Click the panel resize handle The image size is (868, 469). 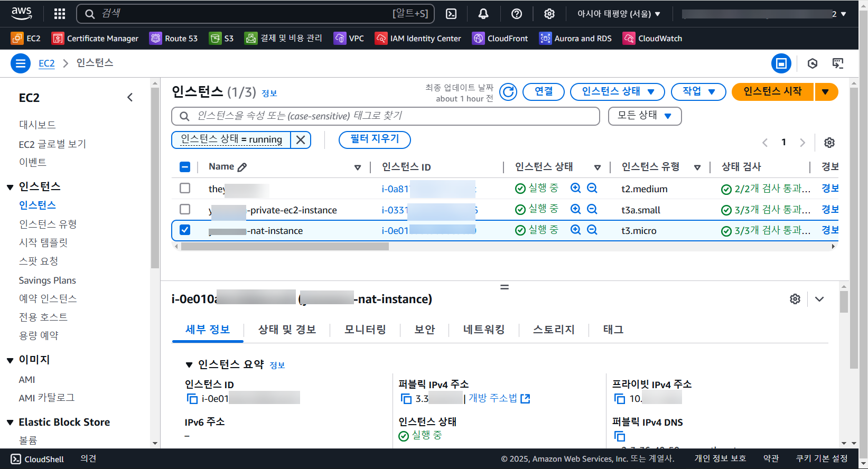(x=505, y=287)
